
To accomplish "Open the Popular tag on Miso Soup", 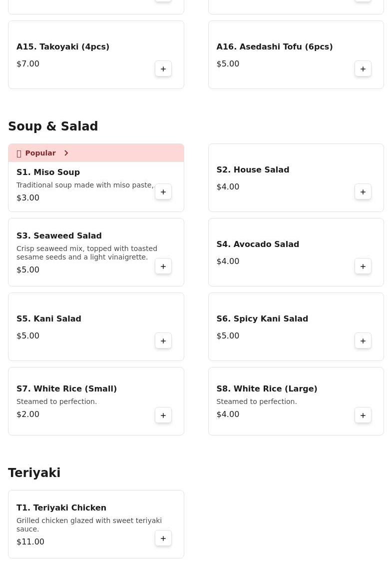I will pos(40,153).
